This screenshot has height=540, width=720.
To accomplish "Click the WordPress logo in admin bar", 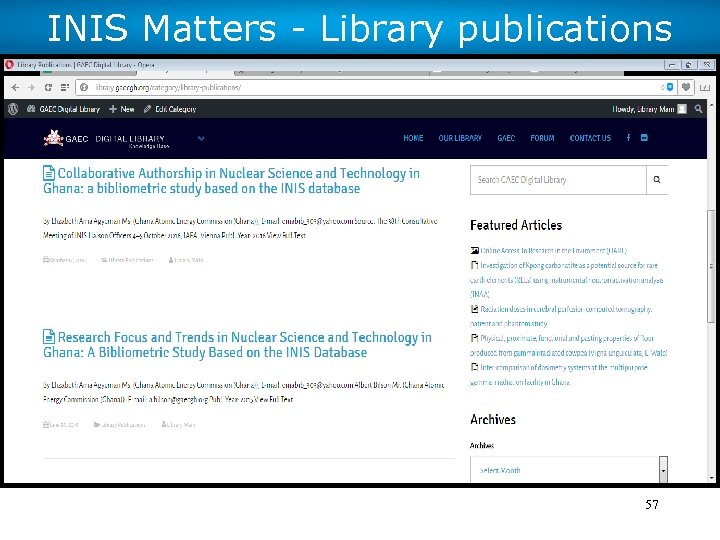I will point(13,109).
